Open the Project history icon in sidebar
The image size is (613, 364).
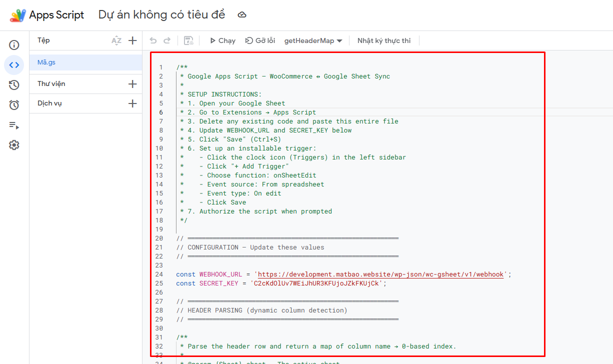(x=14, y=85)
